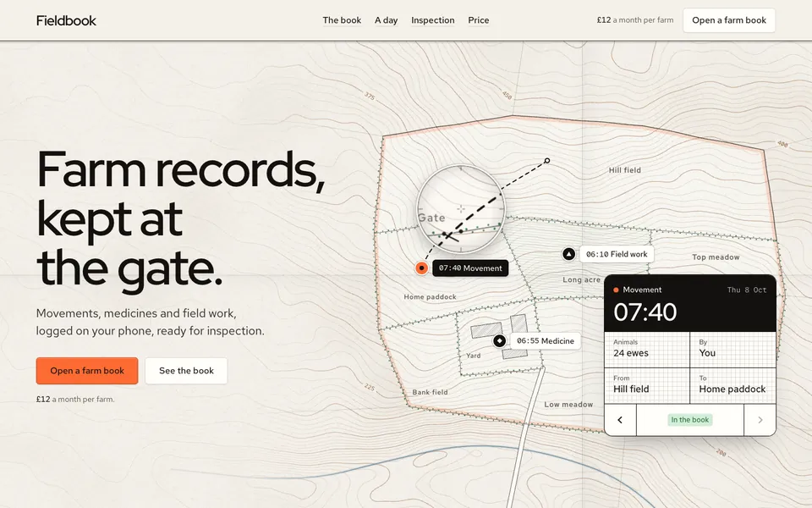Click the 07:40 time in the card
Screen dimensions: 812x508
click(645, 312)
